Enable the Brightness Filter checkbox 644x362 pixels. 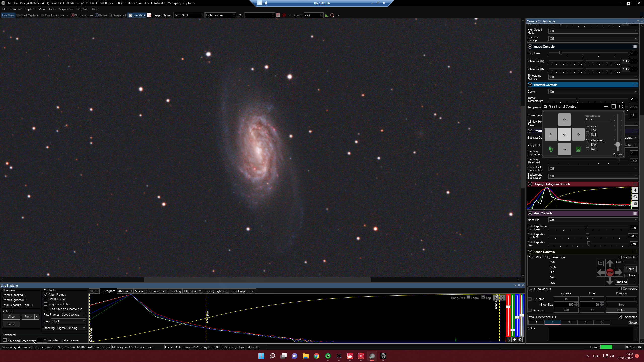(46, 304)
